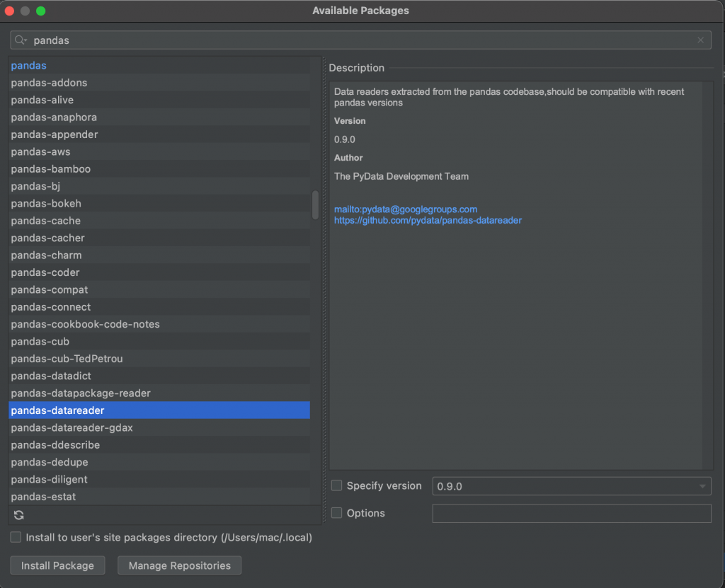Click the refresh packages list icon
Screen dimensions: 725x588
tap(18, 515)
